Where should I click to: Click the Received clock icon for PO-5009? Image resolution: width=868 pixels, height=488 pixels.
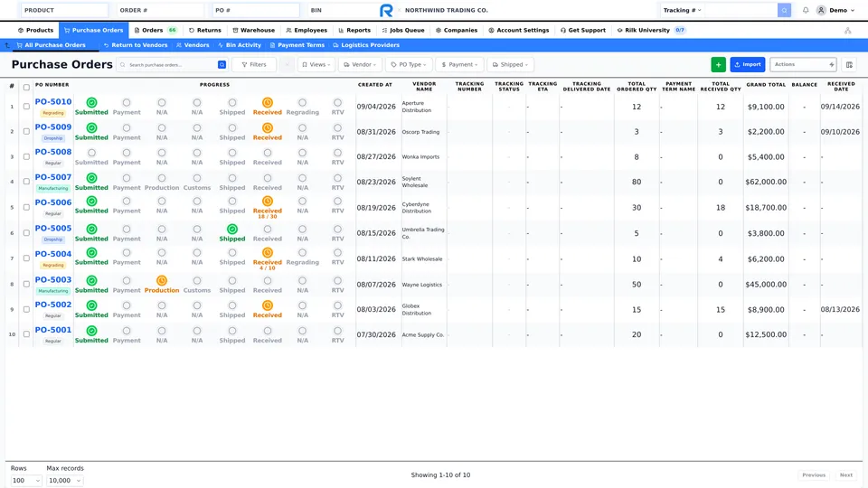(x=268, y=127)
